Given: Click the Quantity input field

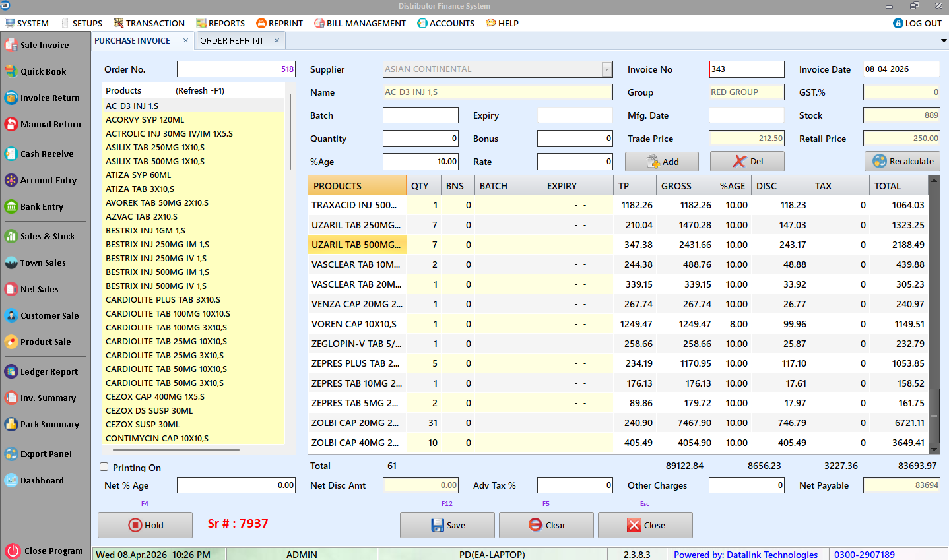Looking at the screenshot, I should 420,139.
